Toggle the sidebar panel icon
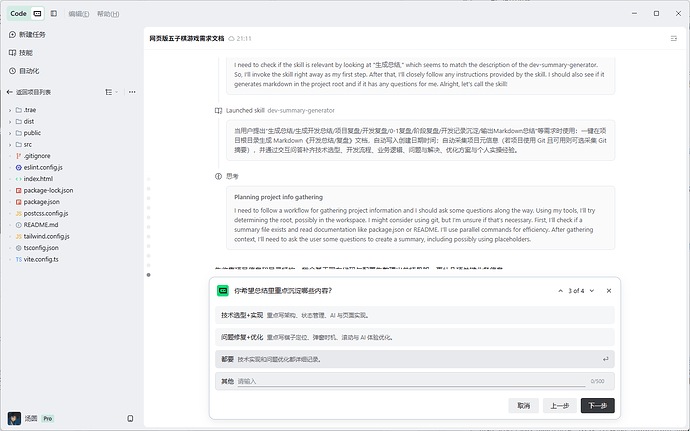The width and height of the screenshot is (690, 431). pyautogui.click(x=54, y=14)
